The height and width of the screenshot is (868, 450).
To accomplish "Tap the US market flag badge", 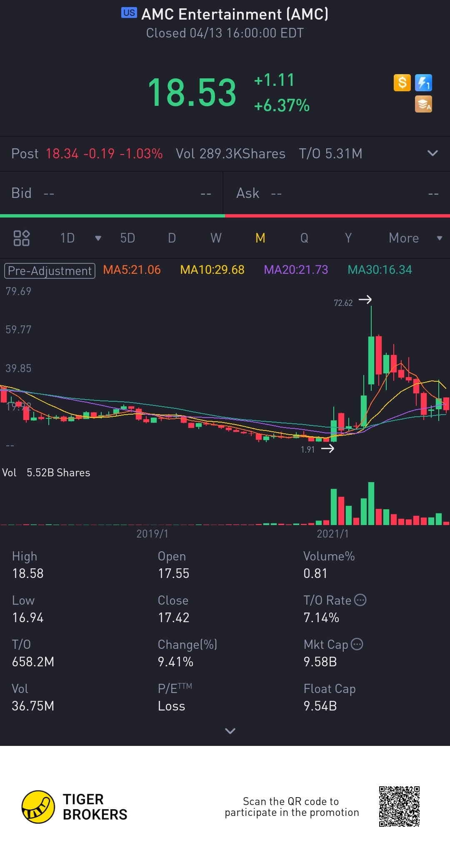I will (x=129, y=13).
